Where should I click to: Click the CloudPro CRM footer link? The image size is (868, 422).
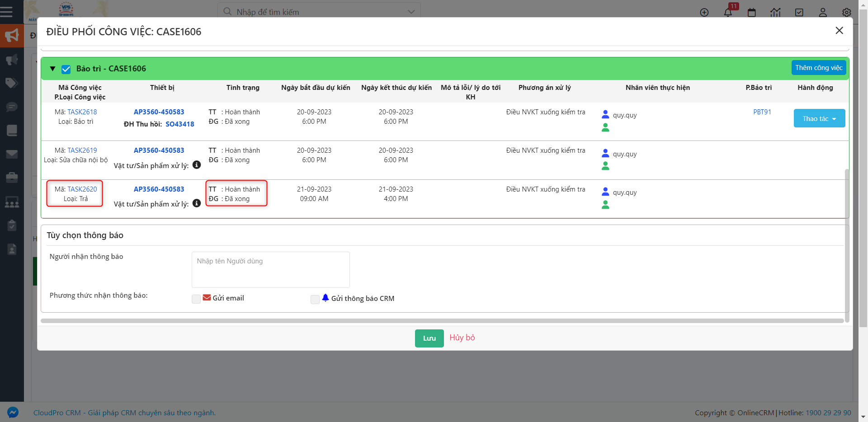pyautogui.click(x=124, y=413)
